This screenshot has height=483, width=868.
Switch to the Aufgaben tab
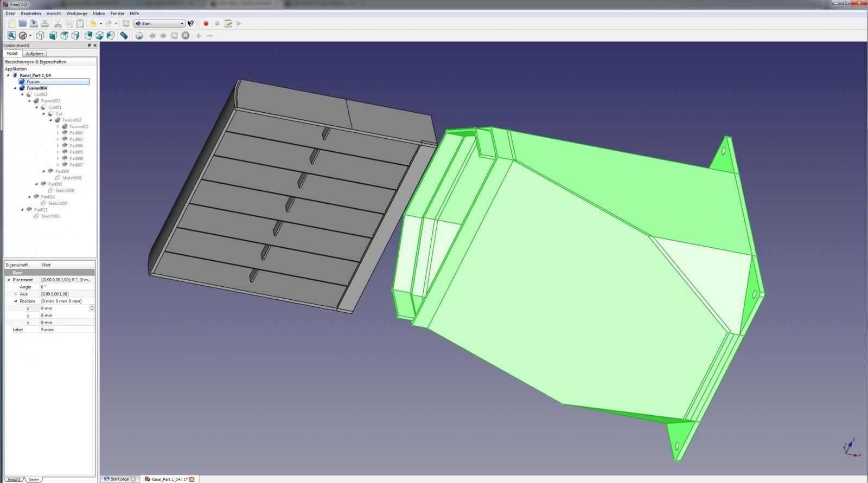pyautogui.click(x=34, y=54)
